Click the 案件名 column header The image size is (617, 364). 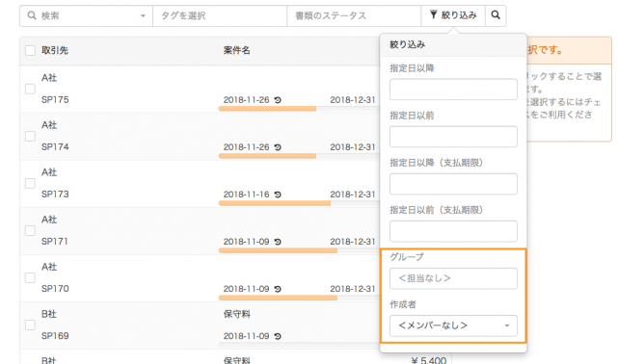pyautogui.click(x=236, y=50)
